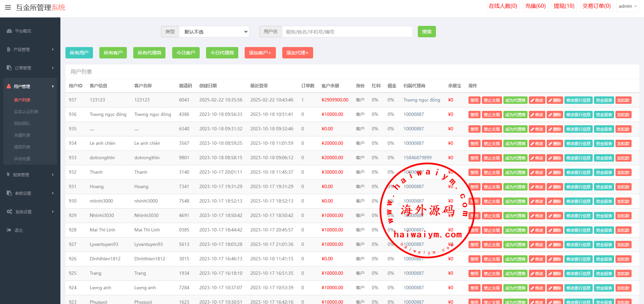Click the gears icon beside 系统设置

[x=9, y=212]
